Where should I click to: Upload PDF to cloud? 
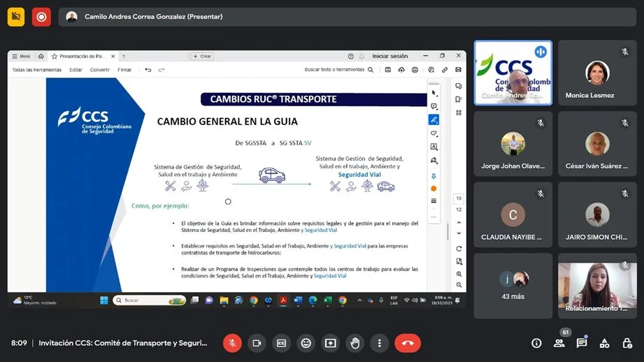401,70
